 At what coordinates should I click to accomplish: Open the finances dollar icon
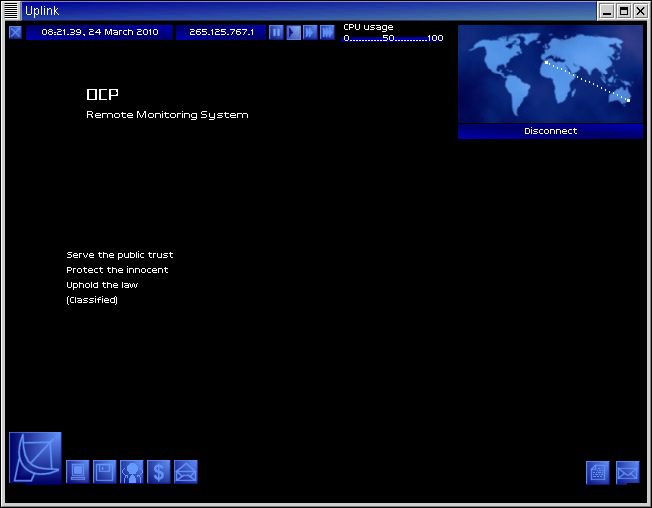pos(159,472)
